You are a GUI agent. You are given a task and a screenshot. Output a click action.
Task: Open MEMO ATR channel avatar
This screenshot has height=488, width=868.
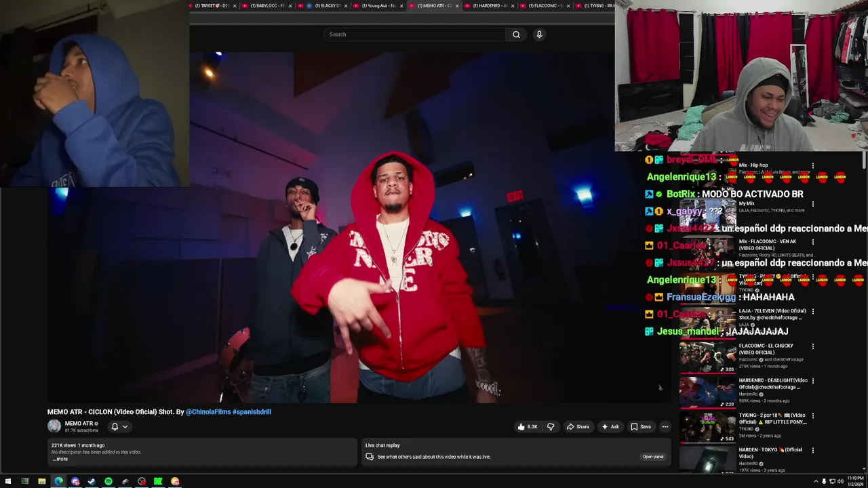[x=54, y=426]
